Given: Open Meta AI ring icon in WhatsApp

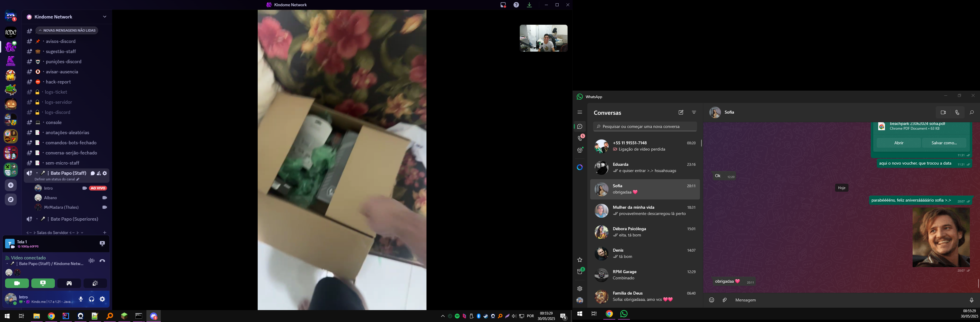Looking at the screenshot, I should point(580,167).
